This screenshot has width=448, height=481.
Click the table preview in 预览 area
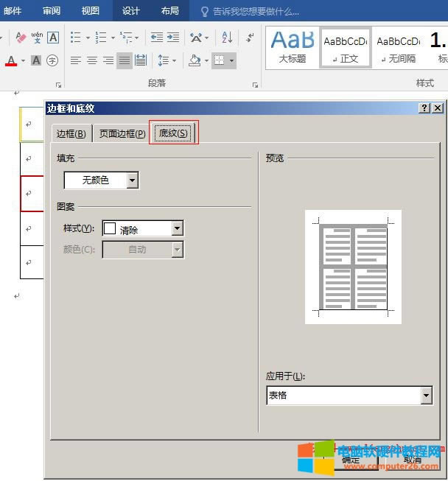click(x=353, y=267)
